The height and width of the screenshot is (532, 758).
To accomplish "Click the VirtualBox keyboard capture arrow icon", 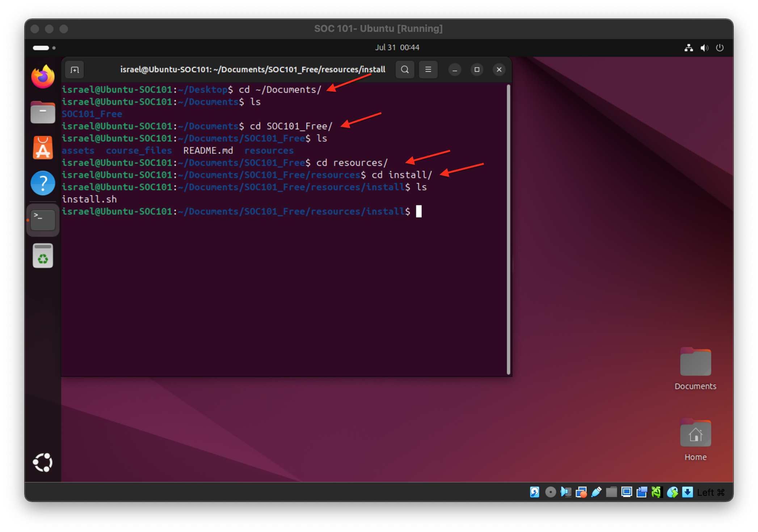I will 687,492.
